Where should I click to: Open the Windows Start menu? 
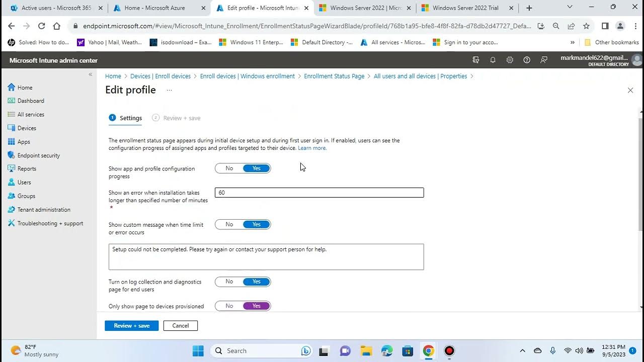198,350
